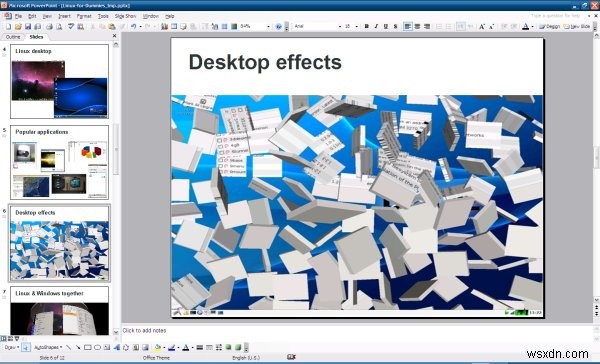Enable Align Left paragraph alignment

click(x=408, y=26)
